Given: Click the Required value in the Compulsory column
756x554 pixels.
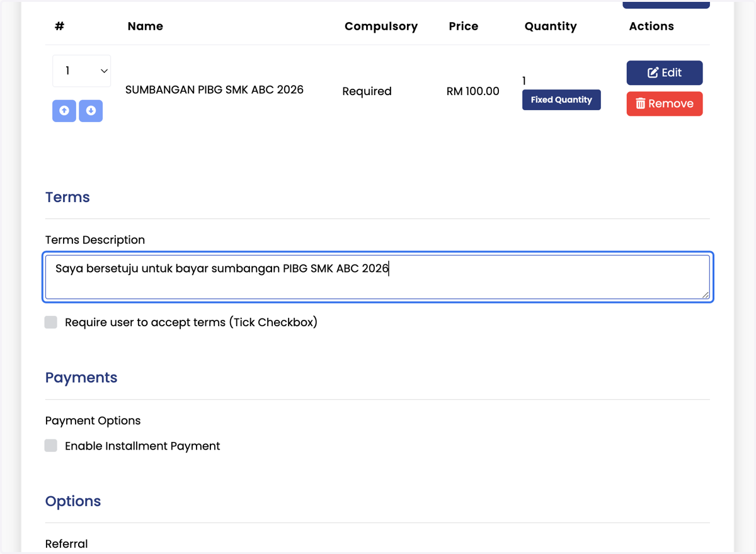Looking at the screenshot, I should (x=367, y=91).
